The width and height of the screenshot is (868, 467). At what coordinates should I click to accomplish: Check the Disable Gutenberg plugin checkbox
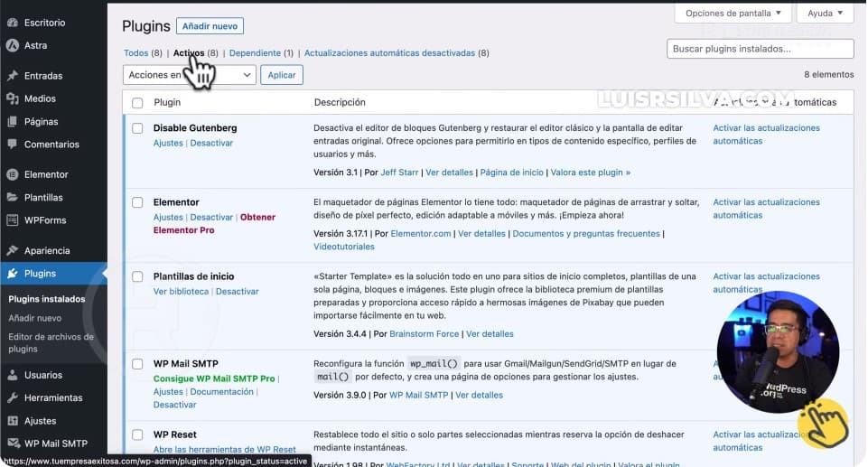pyautogui.click(x=137, y=128)
